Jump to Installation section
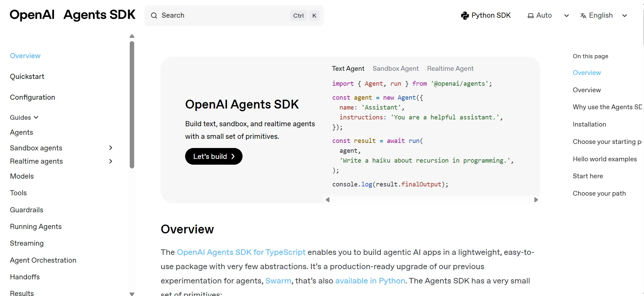Image resolution: width=644 pixels, height=296 pixels. click(589, 124)
